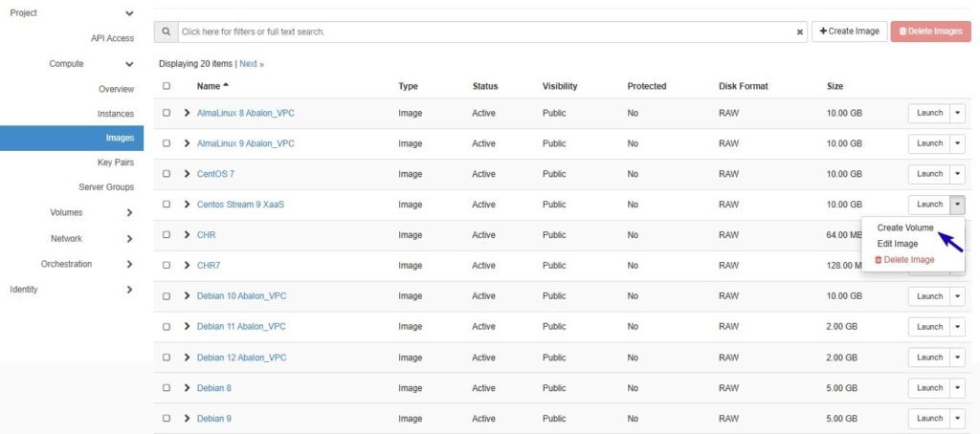
Task: Open actions dropdown for Debian 10 Abalon_VPC
Action: (957, 296)
